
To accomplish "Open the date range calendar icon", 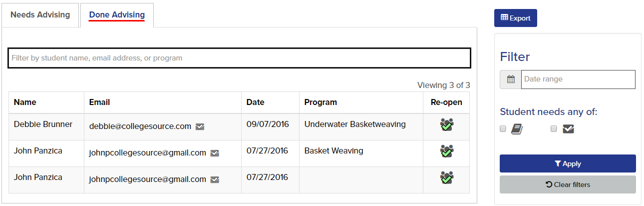I will click(x=511, y=79).
